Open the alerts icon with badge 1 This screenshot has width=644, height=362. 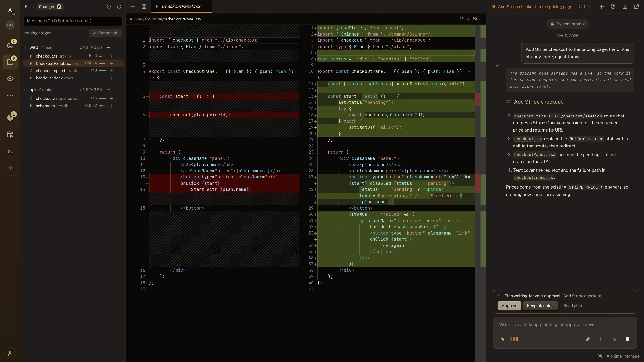tap(10, 117)
